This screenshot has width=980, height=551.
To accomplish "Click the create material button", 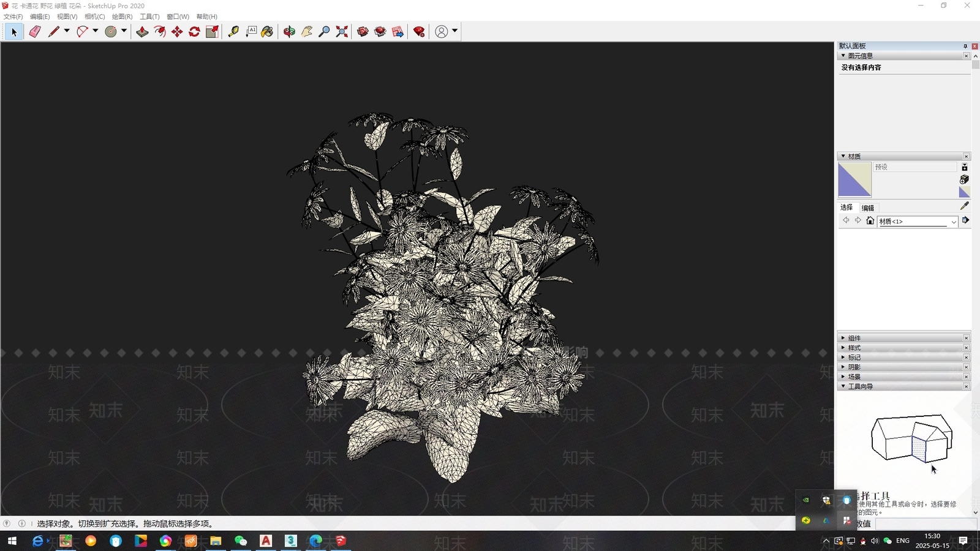I will (x=964, y=179).
